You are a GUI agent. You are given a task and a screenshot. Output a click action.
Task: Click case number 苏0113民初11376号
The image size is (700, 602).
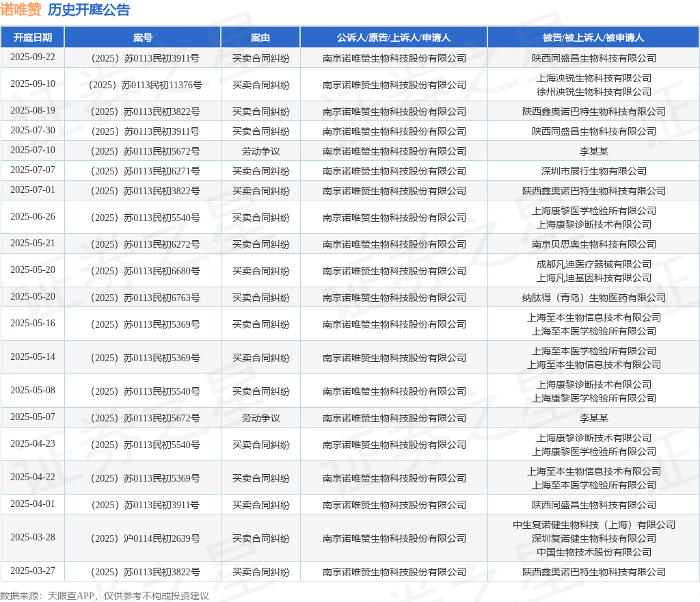click(145, 85)
